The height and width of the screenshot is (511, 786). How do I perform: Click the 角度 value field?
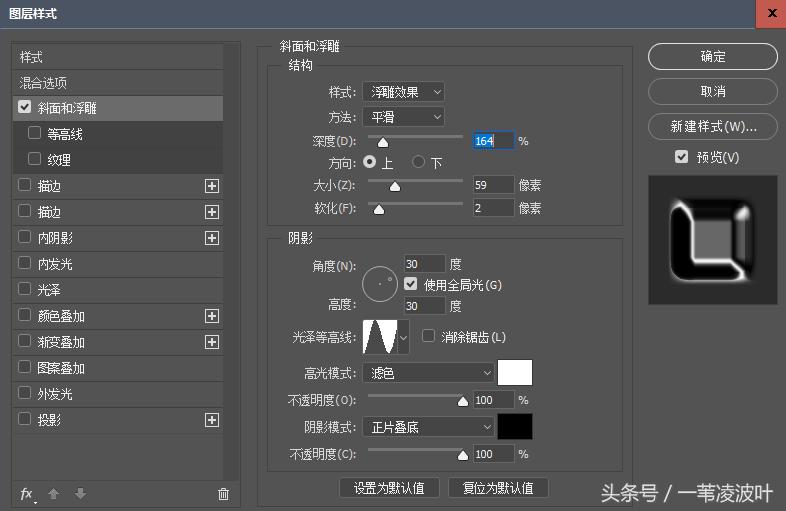tap(425, 264)
